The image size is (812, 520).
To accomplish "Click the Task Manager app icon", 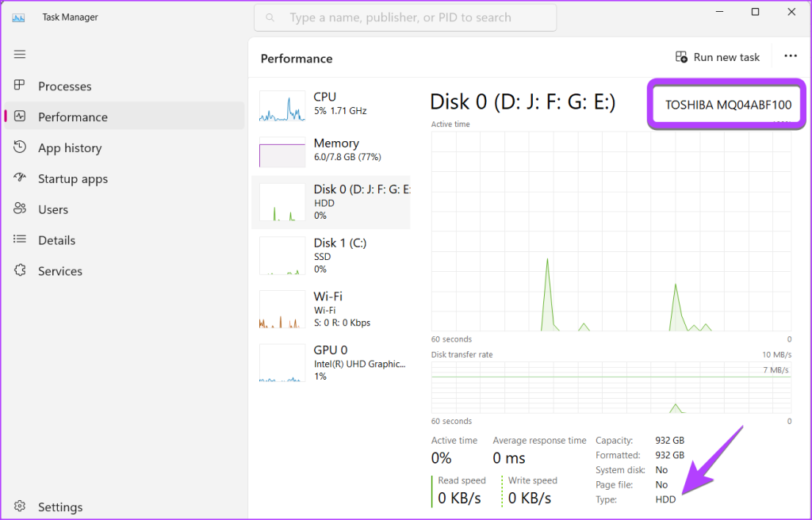I will click(x=19, y=17).
